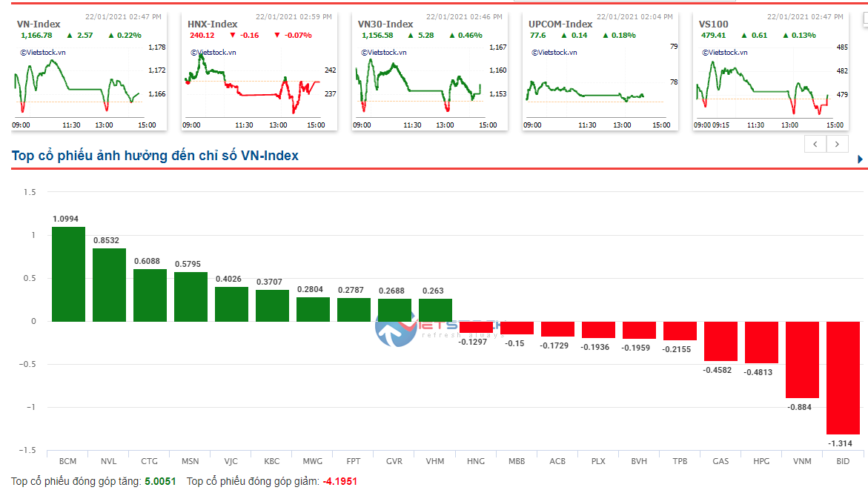
Task: Click the red VNM bar in the chart
Action: pos(802,360)
